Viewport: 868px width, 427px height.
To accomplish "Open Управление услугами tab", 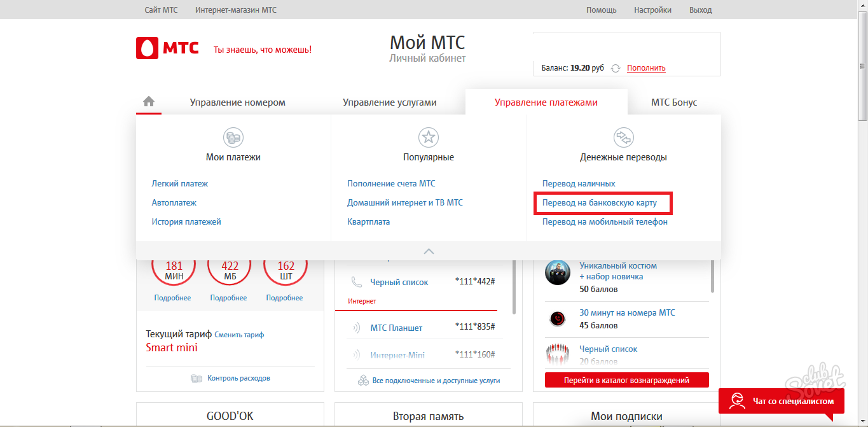I will (390, 102).
